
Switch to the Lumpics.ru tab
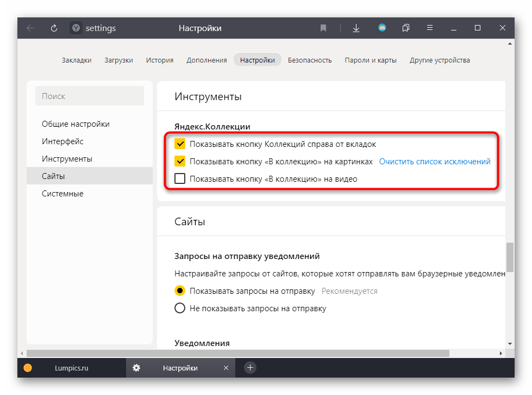(72, 368)
